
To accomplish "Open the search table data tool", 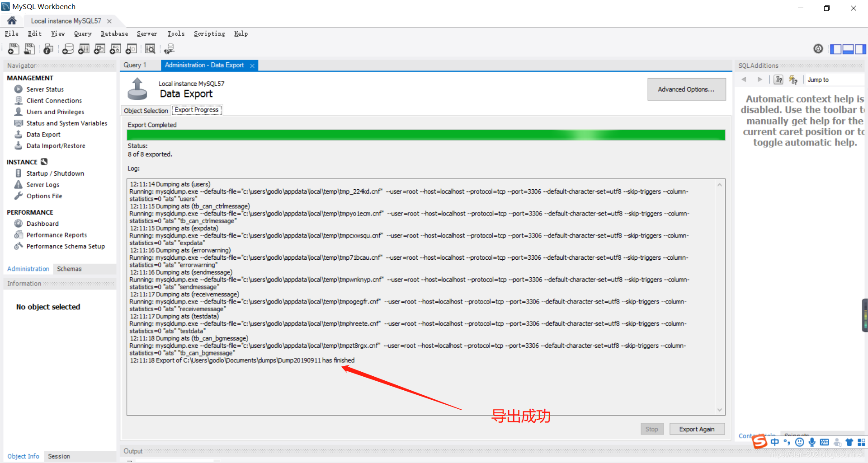I will coord(150,49).
